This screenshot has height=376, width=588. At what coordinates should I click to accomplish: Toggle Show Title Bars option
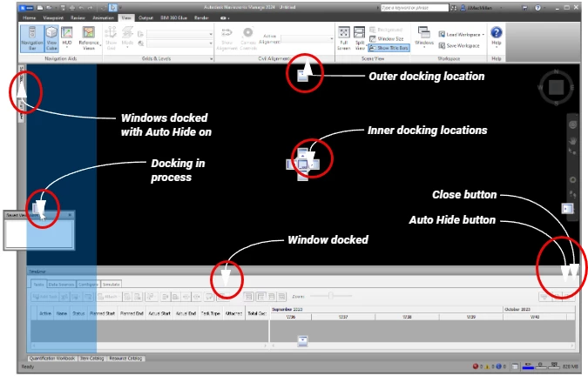click(389, 48)
